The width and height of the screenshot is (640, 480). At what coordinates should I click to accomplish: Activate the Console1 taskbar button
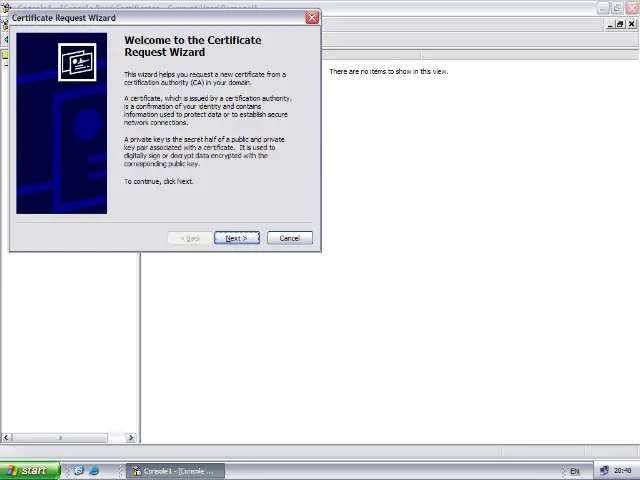click(x=175, y=471)
